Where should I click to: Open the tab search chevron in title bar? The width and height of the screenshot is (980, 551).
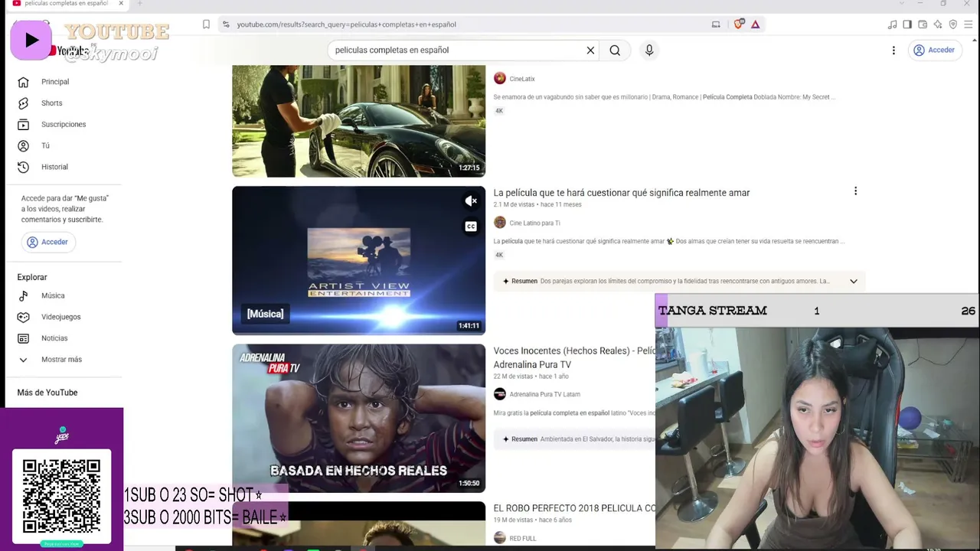coord(901,4)
